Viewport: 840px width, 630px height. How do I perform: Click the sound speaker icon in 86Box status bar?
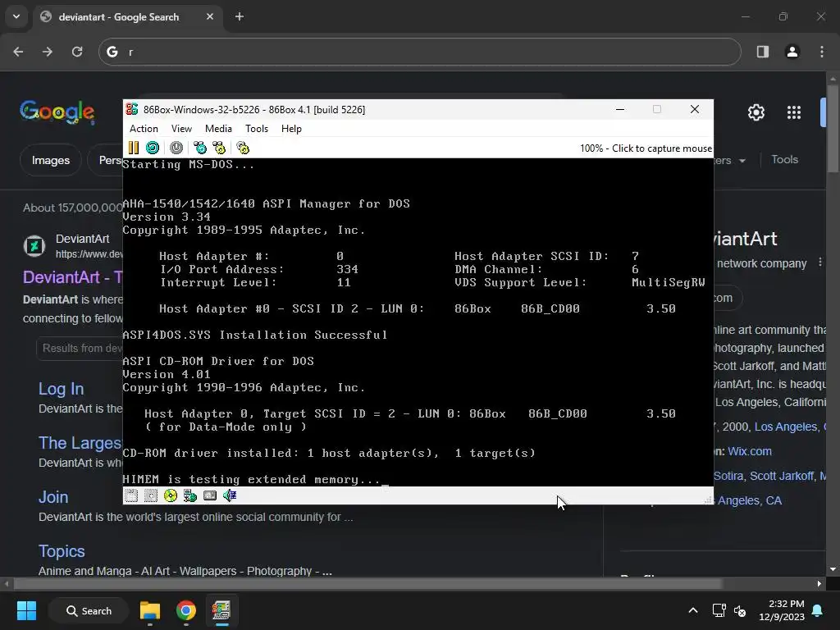point(230,495)
